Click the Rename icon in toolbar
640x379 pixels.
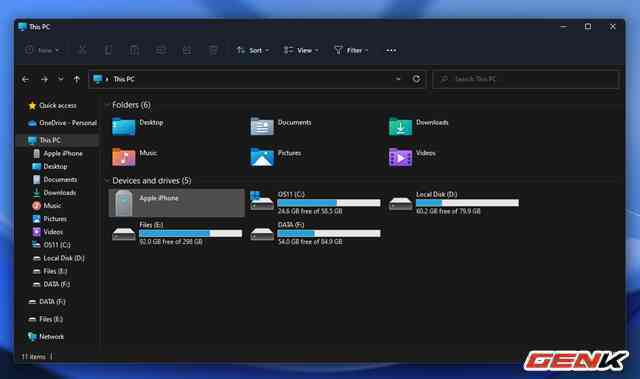(161, 50)
